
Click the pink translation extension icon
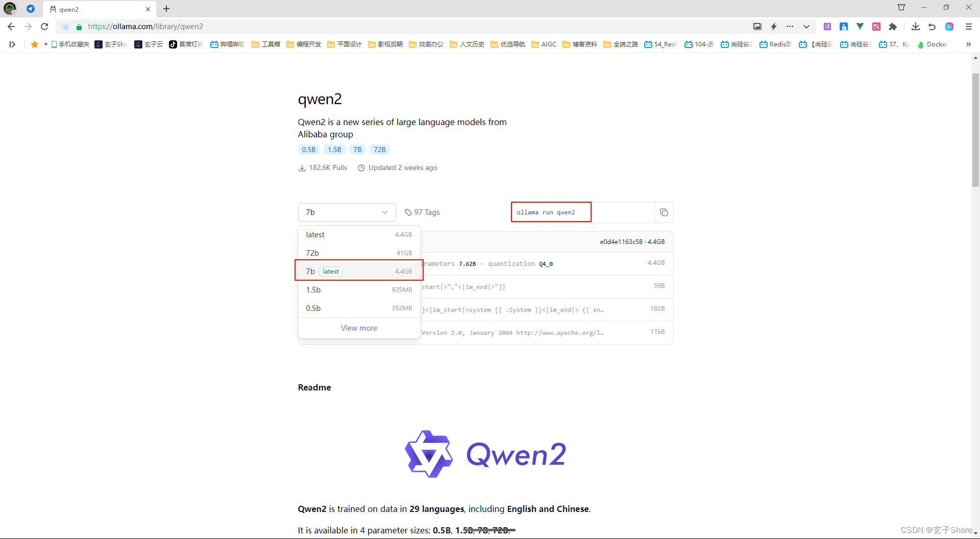pos(876,27)
